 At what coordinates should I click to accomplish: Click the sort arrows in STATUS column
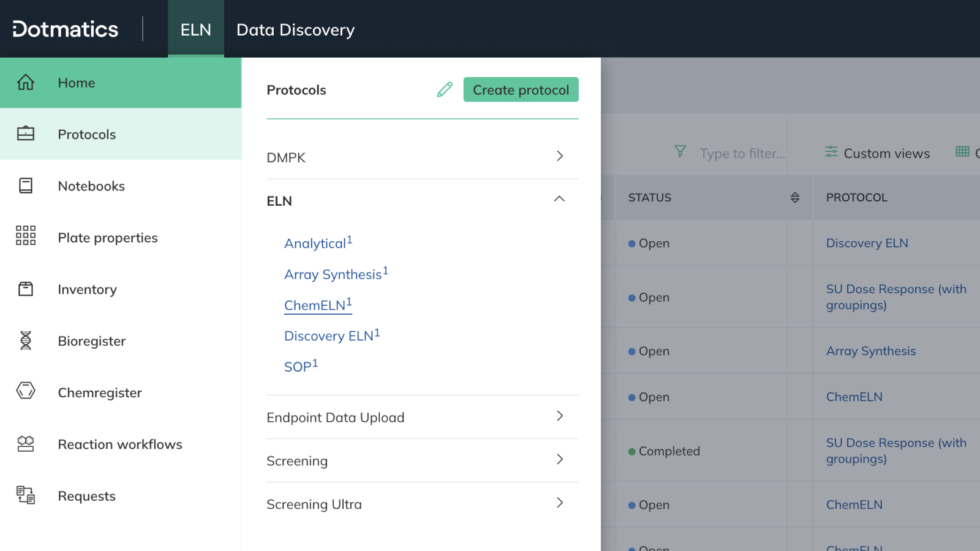795,197
